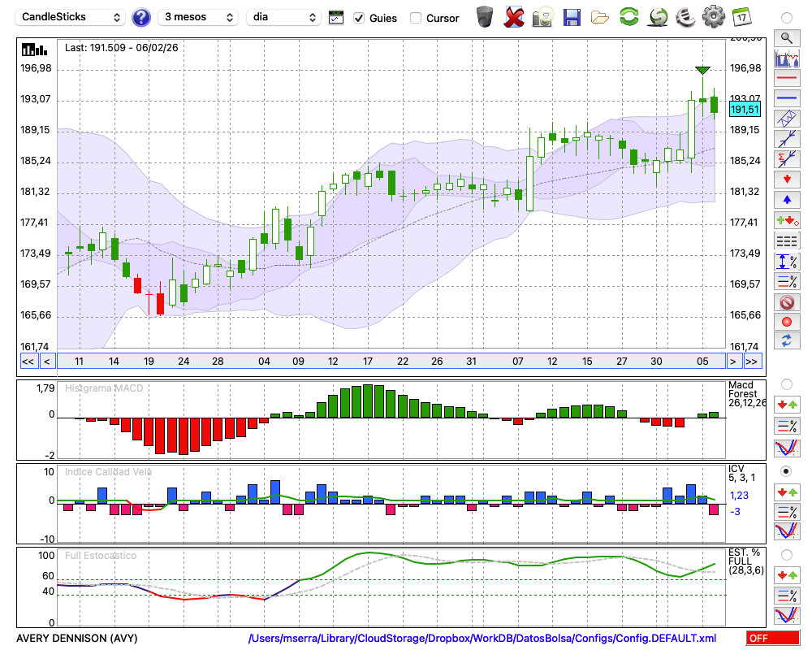Open the gear settings icon

[713, 16]
